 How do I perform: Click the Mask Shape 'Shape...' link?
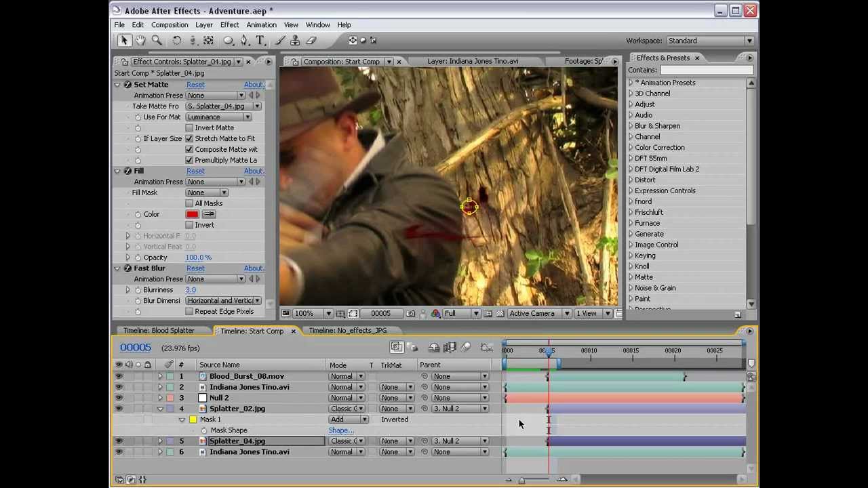click(x=340, y=430)
